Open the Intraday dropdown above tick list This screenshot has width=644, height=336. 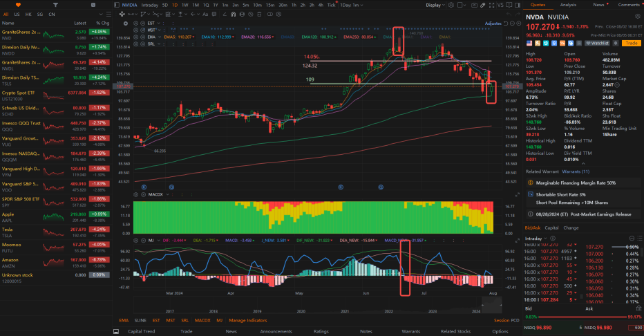tap(536, 239)
